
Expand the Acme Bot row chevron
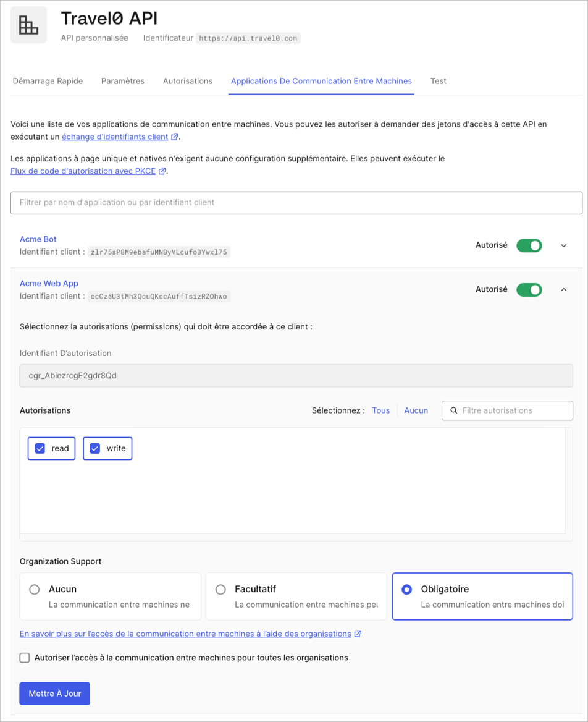[564, 245]
